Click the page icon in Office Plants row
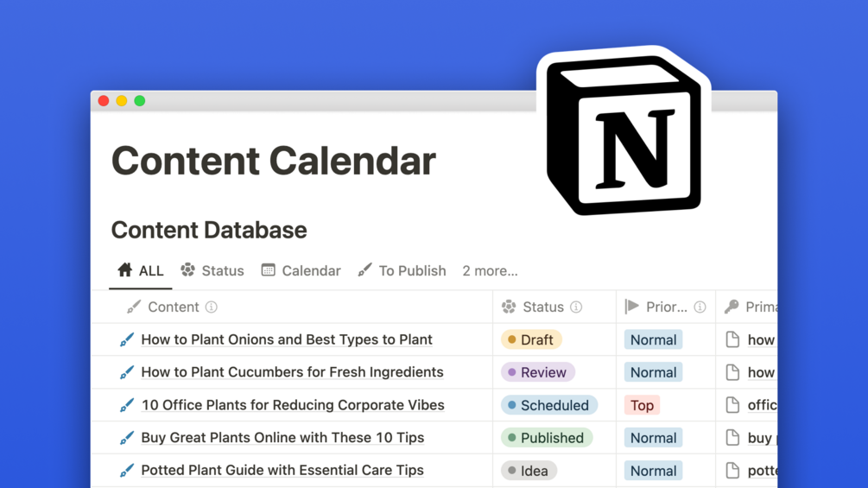Image resolution: width=868 pixels, height=488 pixels. coord(732,405)
